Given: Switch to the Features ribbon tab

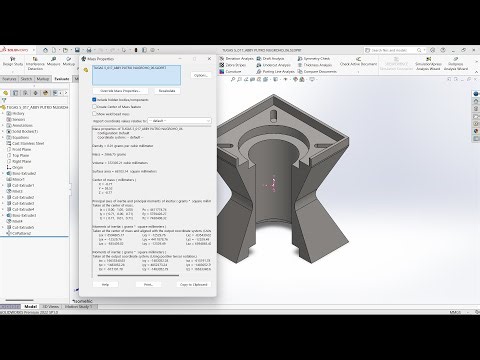Looking at the screenshot, I should 9,79.
